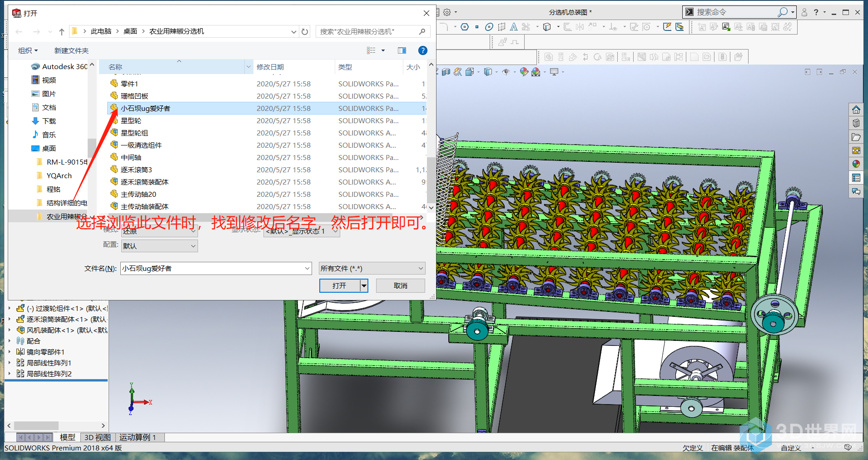The image size is (868, 460).
Task: Open the Design Library task pane icon
Action: 856,123
